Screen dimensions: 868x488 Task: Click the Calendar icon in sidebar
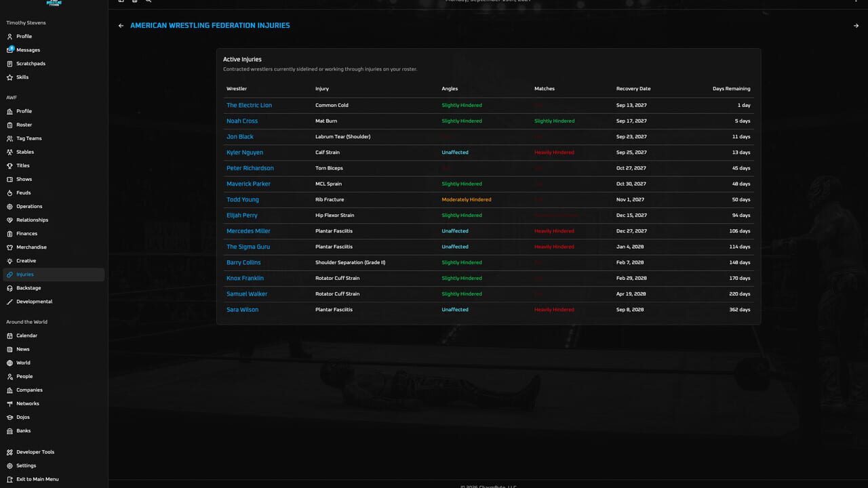[x=9, y=335]
